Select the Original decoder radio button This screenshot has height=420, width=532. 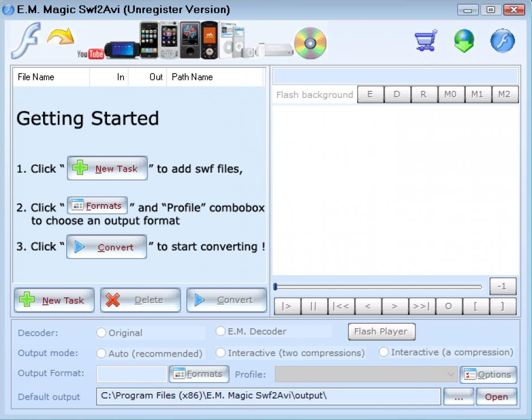[101, 332]
